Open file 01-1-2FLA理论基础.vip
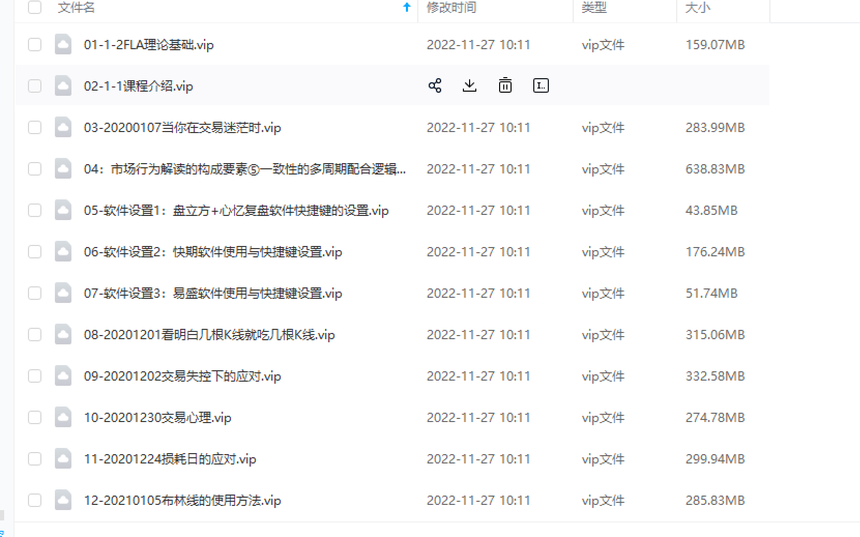The image size is (860, 537). click(149, 45)
